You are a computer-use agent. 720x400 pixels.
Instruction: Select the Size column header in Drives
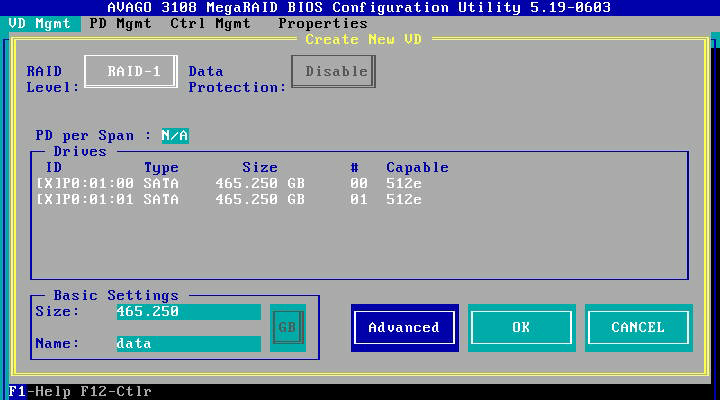pyautogui.click(x=260, y=168)
